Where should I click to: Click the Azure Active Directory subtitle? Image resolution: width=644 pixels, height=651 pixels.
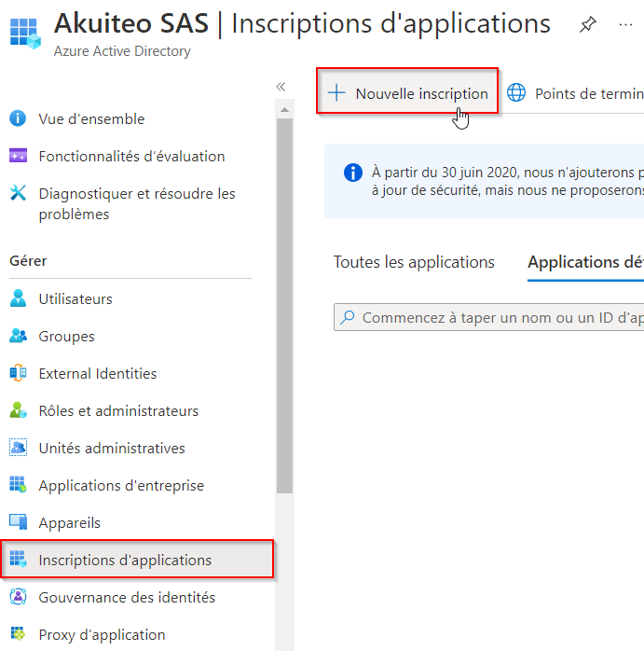(x=122, y=51)
